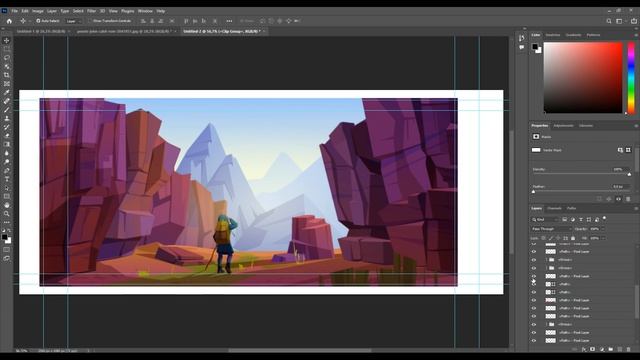Create a new group folder icon
Screen dimensions: 640x360
[611, 349]
